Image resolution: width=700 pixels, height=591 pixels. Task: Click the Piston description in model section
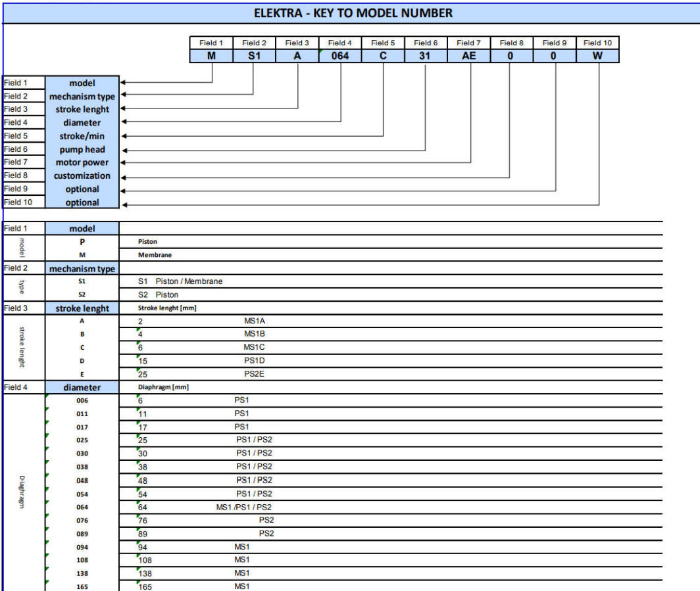[147, 241]
